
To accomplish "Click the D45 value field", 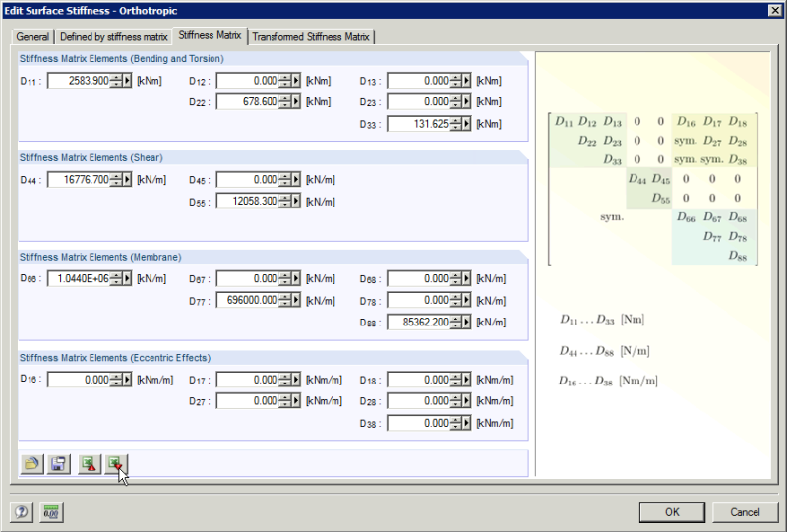I will pos(248,180).
